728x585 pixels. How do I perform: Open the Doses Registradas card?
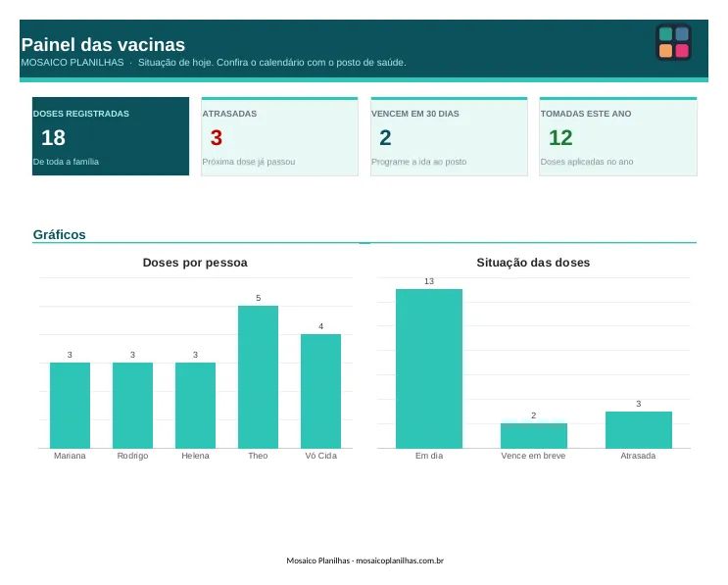(x=111, y=136)
